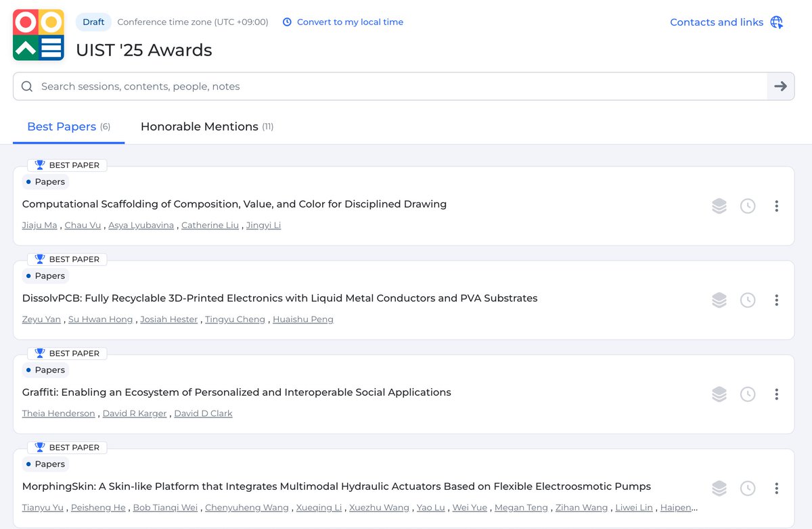Open author Liwei Lin
This screenshot has height=529, width=812.
click(634, 507)
